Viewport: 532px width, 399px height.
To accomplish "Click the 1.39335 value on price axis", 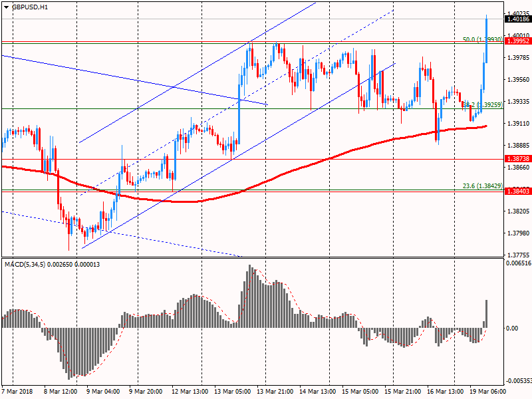I will click(518, 102).
